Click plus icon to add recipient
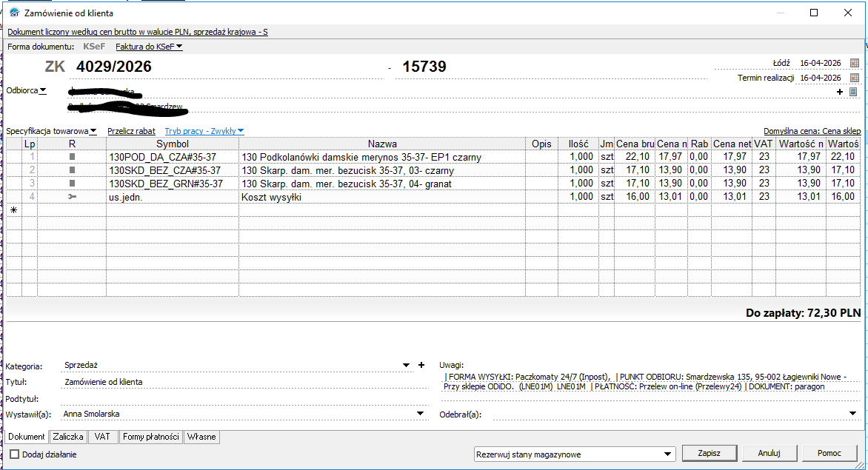Image resolution: width=868 pixels, height=470 pixels. coord(840,92)
